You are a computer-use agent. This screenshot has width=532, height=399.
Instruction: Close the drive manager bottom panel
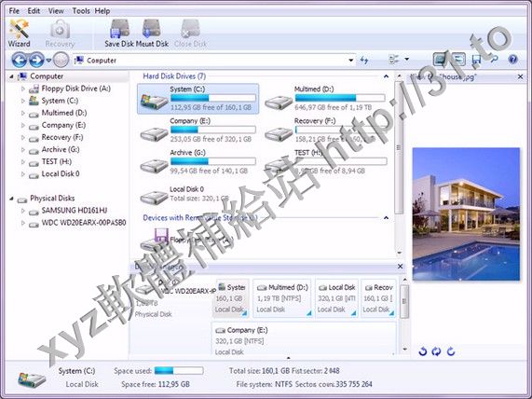click(x=400, y=267)
